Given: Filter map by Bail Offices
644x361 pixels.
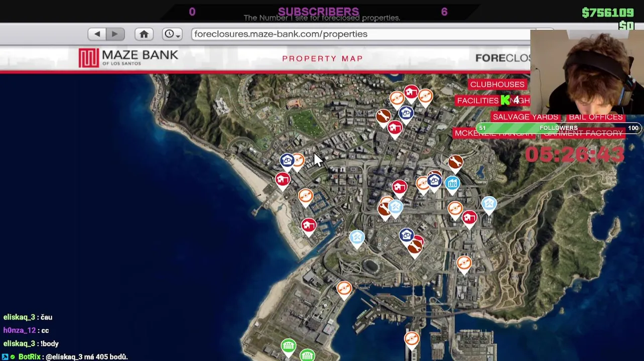Looking at the screenshot, I should coord(595,117).
